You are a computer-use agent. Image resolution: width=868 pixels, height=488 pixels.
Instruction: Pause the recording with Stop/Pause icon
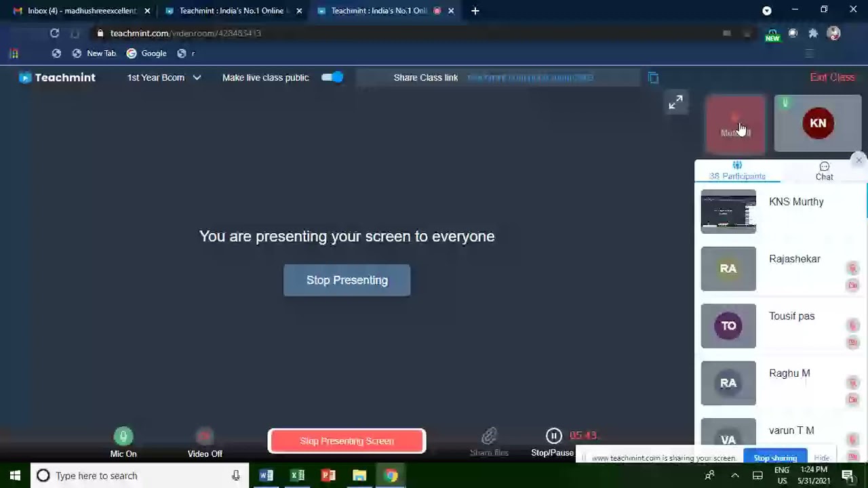tap(553, 436)
